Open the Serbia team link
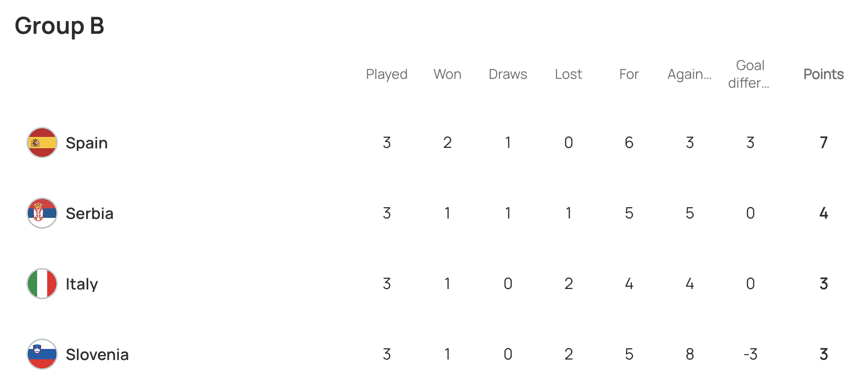The image size is (868, 386). [x=90, y=214]
